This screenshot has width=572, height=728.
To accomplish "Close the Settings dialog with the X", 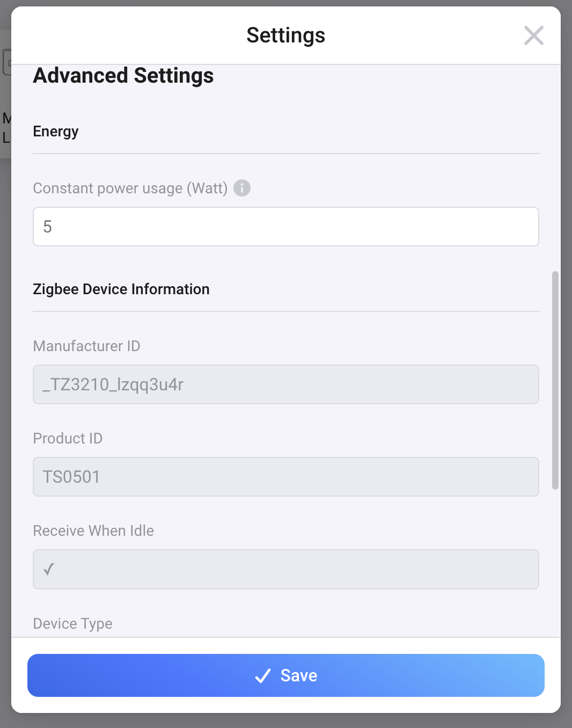I will (x=533, y=36).
